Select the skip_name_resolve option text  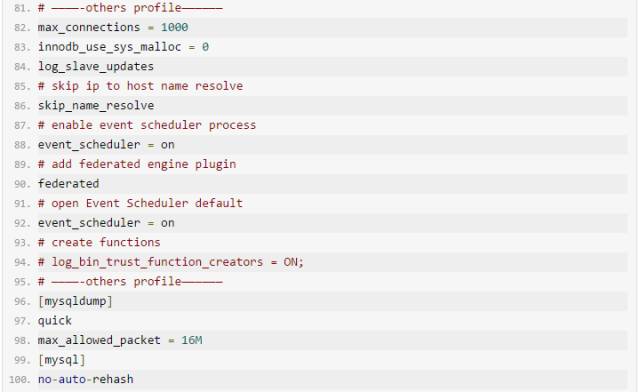click(96, 106)
